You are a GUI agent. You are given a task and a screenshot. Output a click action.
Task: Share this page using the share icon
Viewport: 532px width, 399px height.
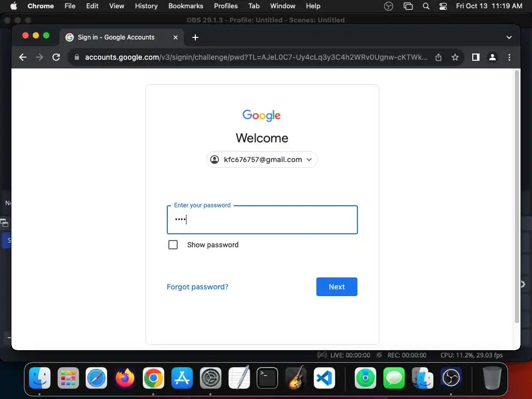(x=438, y=57)
